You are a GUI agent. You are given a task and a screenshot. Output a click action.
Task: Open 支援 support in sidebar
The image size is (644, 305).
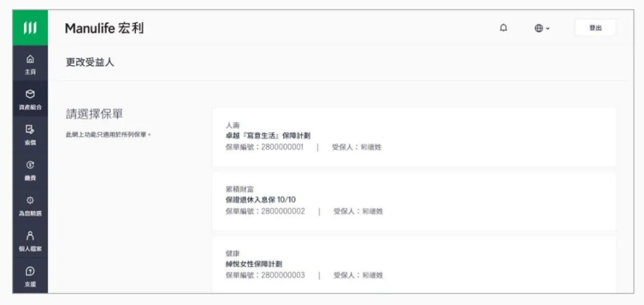30,276
